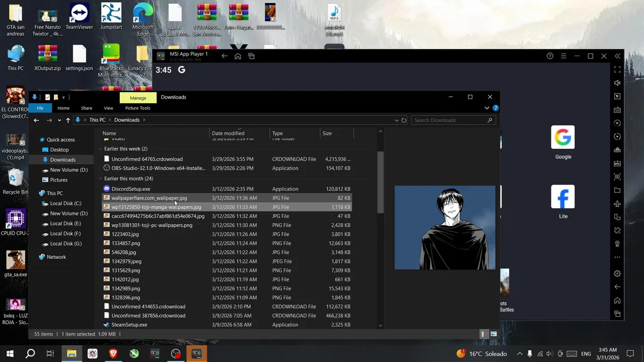The width and height of the screenshot is (644, 362).
Task: Click the Android home icon in MSI App Player sidebar
Action: (x=617, y=301)
